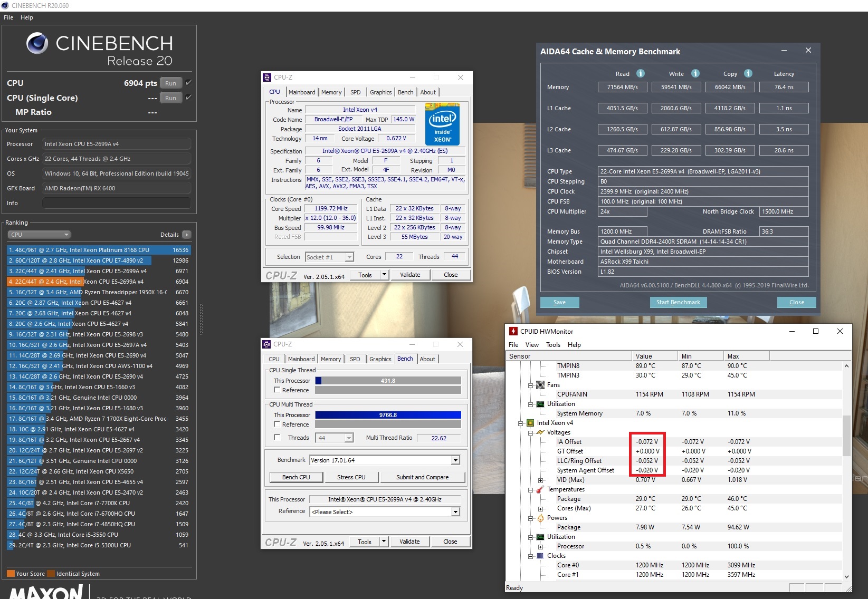Open the Help menu in Cinebench
The image size is (868, 599).
[27, 17]
